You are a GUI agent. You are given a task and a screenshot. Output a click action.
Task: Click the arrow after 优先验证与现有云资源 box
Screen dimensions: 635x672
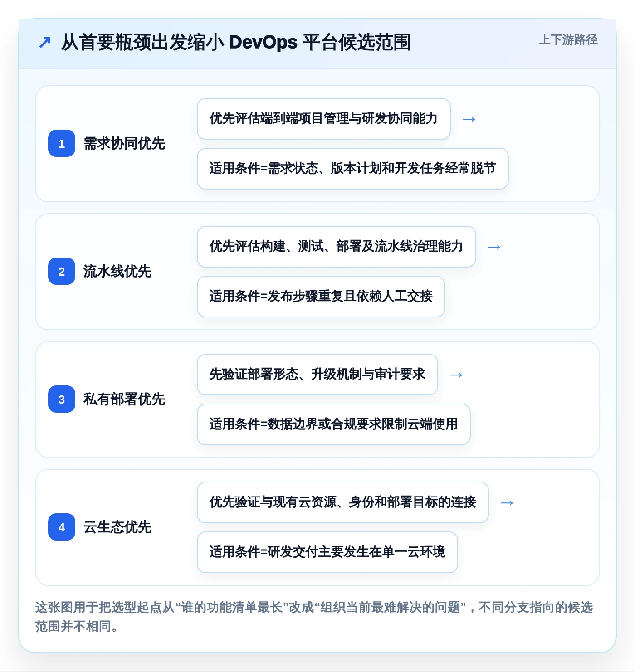coord(507,503)
